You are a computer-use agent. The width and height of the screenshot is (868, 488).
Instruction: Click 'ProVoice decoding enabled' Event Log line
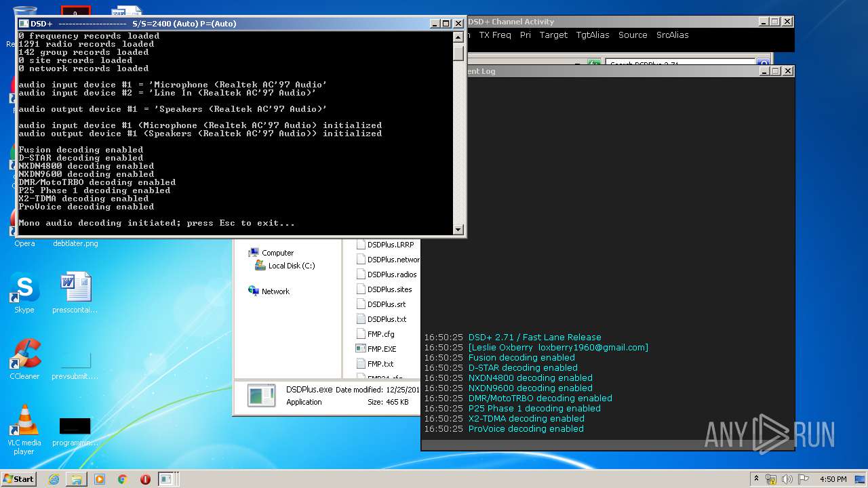pos(526,429)
